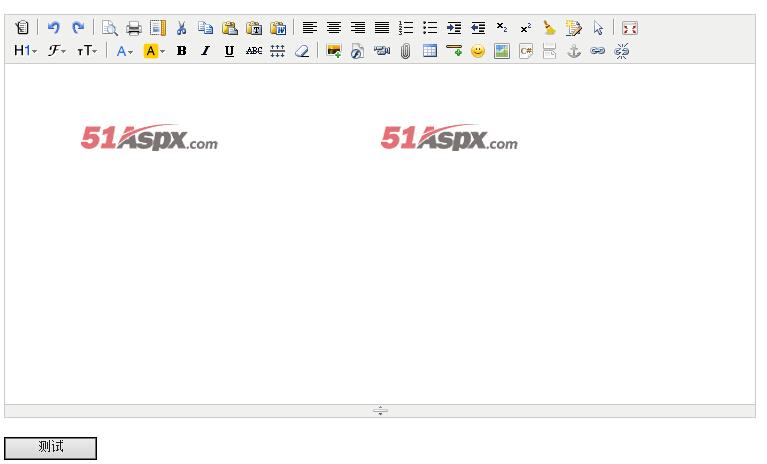Image resolution: width=767 pixels, height=464 pixels.
Task: Open the yellow text background color picker
Action: (x=153, y=51)
